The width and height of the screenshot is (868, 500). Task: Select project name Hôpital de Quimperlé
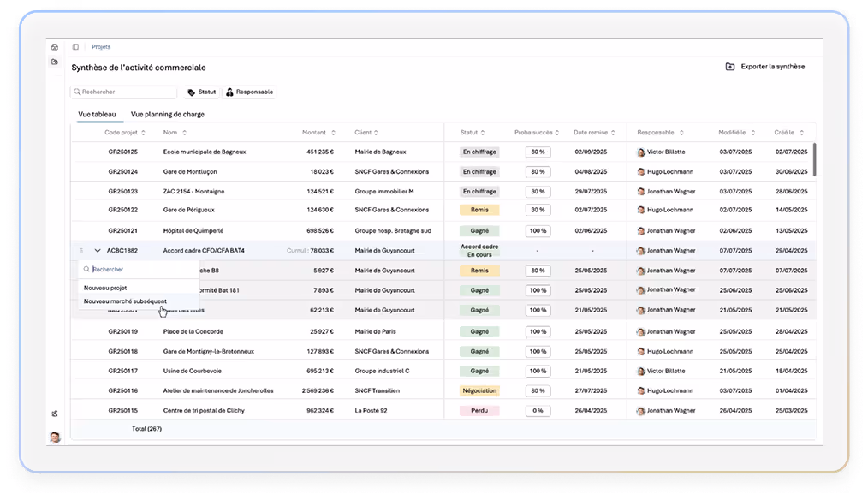(x=193, y=231)
